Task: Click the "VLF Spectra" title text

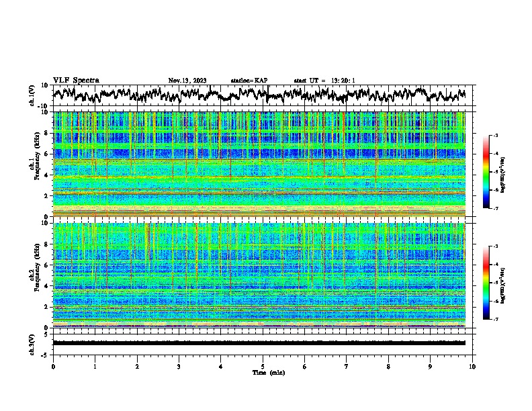Action: tap(76, 81)
